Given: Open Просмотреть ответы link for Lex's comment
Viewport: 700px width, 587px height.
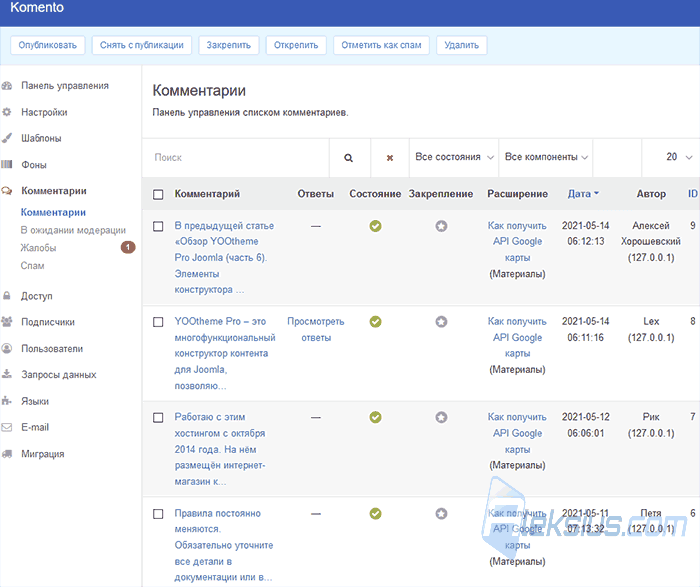Looking at the screenshot, I should click(316, 329).
